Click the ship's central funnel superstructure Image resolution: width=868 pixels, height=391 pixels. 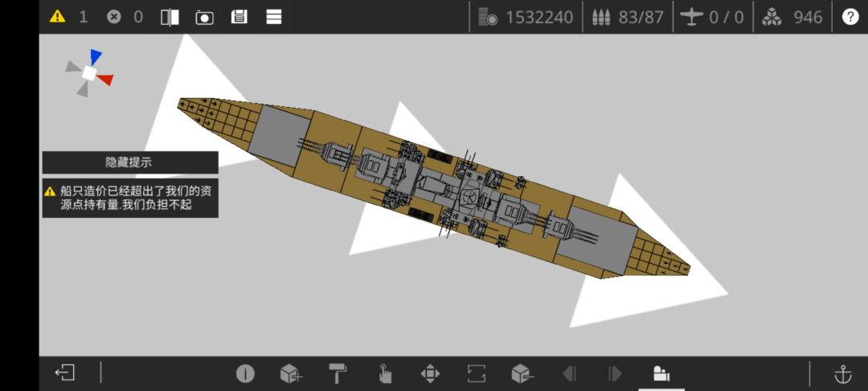coord(433,187)
